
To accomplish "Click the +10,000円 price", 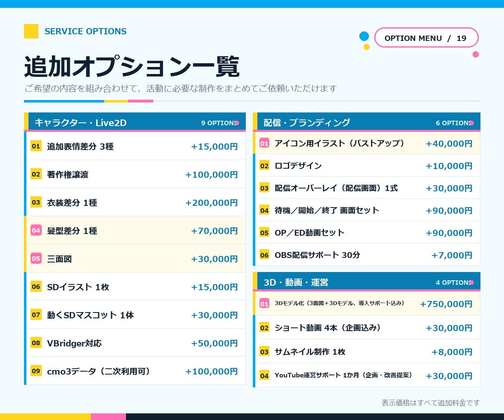I will pos(449,166).
